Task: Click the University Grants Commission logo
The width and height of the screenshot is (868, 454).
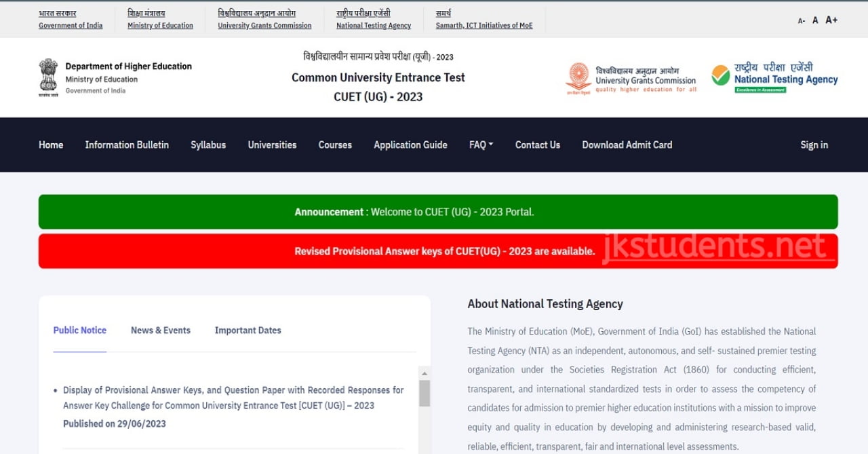Action: pos(631,79)
